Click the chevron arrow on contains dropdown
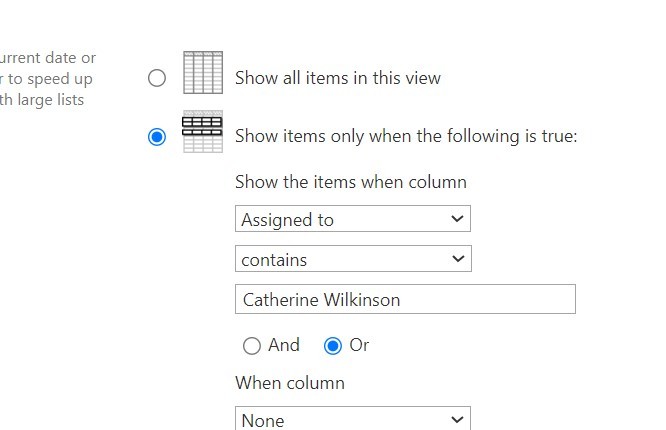This screenshot has height=430, width=666. 457,259
